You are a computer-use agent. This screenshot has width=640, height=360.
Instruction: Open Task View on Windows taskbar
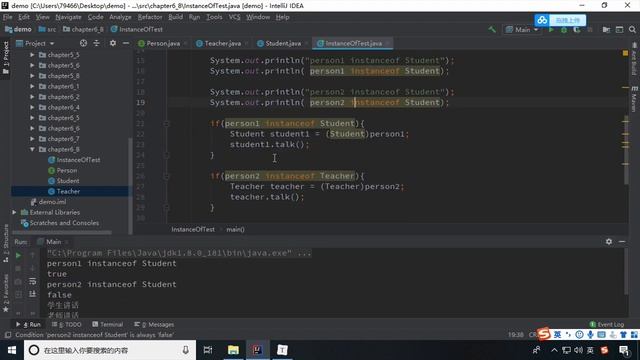tap(208, 350)
